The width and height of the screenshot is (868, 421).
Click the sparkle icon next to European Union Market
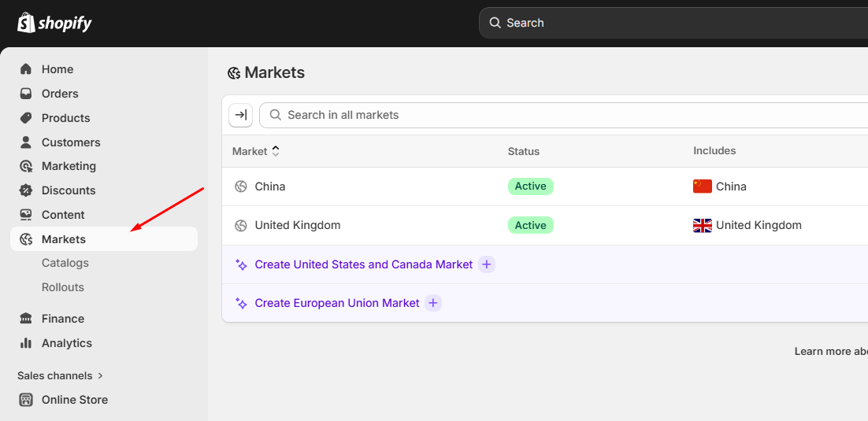click(x=241, y=303)
